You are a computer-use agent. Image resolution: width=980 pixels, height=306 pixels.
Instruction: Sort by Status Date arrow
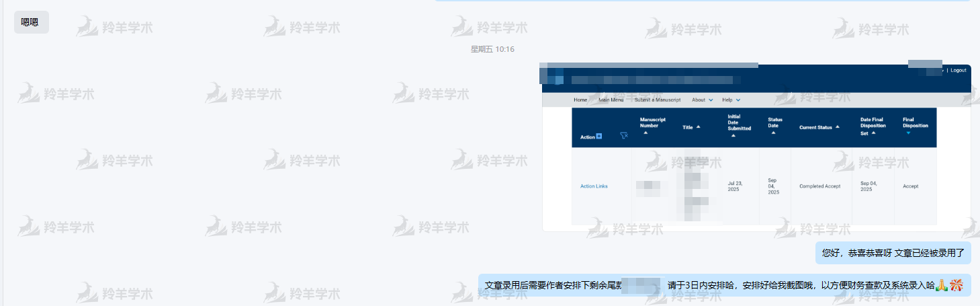(774, 133)
